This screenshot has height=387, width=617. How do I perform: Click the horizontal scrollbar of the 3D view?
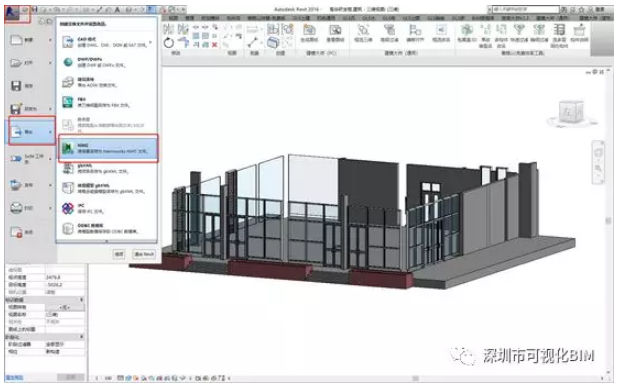tap(416, 378)
